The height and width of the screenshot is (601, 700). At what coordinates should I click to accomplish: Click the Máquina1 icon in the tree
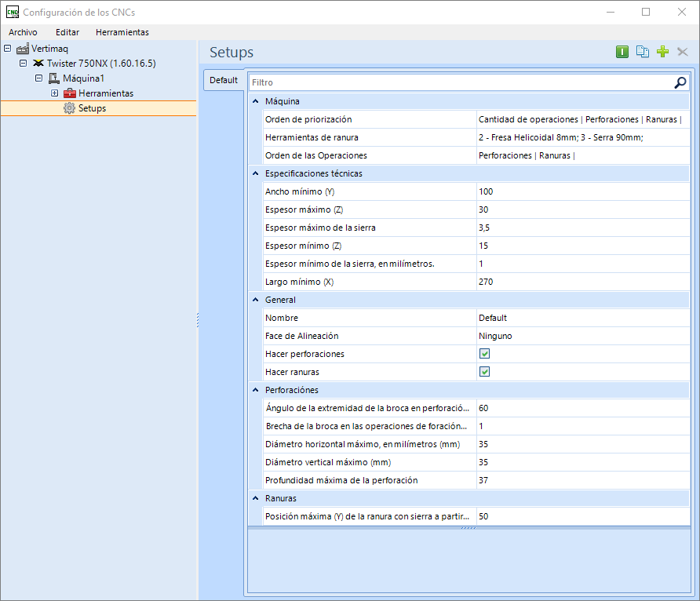coord(54,78)
